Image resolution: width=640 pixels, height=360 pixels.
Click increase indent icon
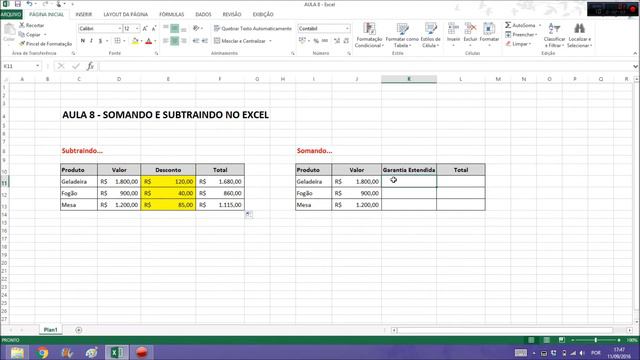tap(204, 41)
